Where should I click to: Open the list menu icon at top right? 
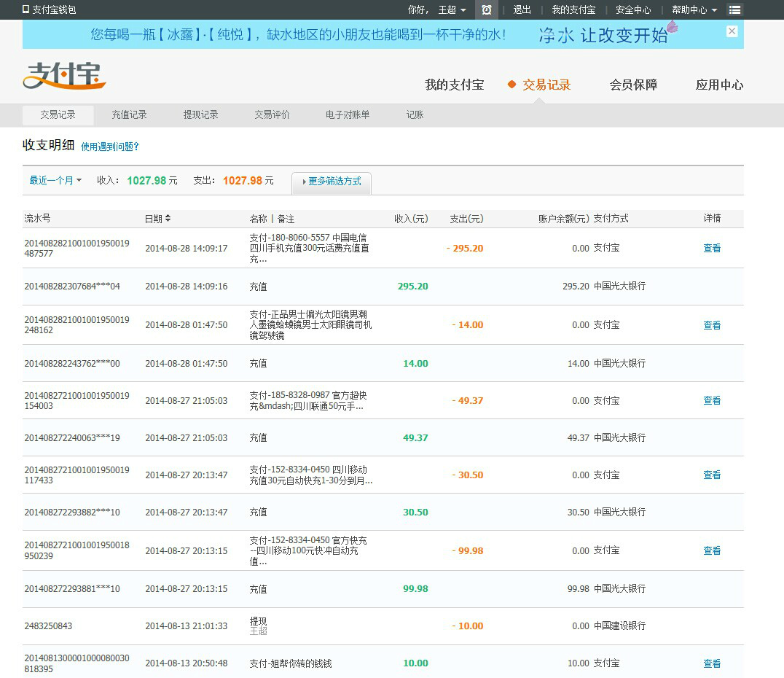coord(734,9)
